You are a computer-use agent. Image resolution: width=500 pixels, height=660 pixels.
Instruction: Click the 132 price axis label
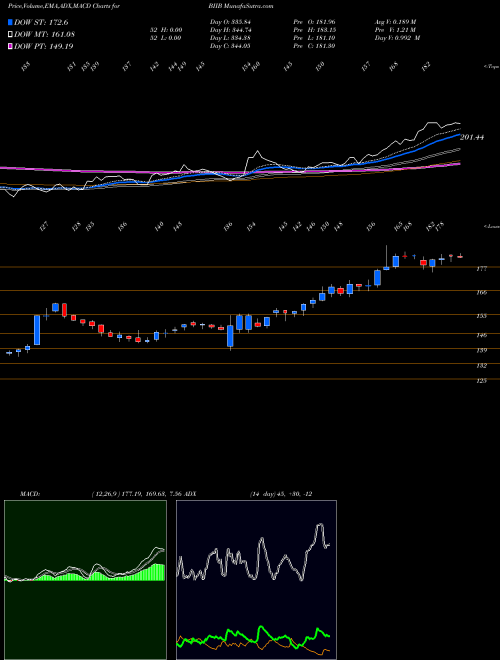pyautogui.click(x=481, y=365)
